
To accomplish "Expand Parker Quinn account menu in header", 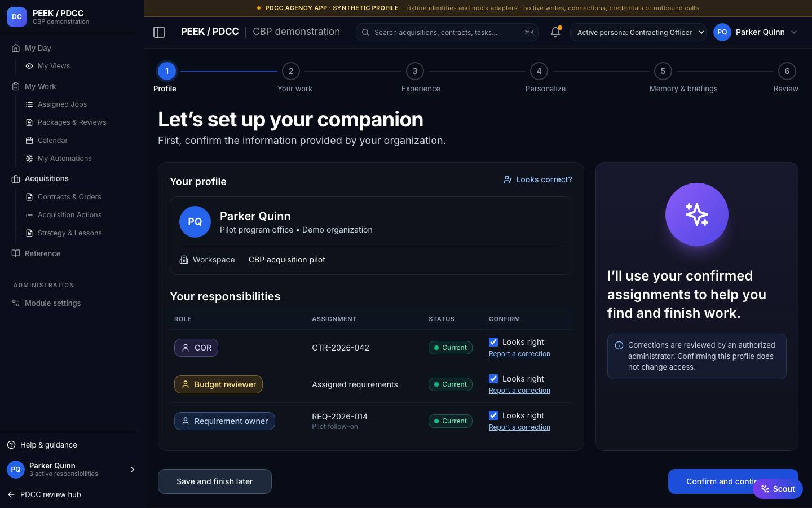I will click(756, 32).
